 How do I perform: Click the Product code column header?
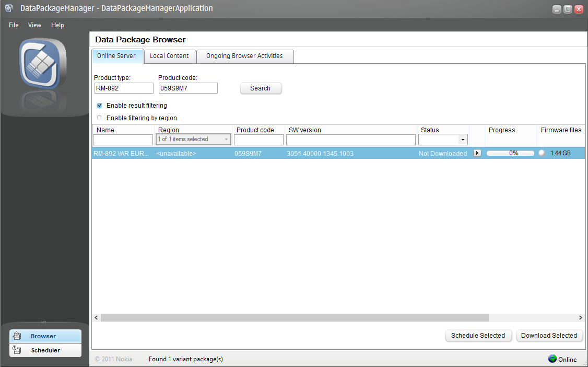[255, 130]
